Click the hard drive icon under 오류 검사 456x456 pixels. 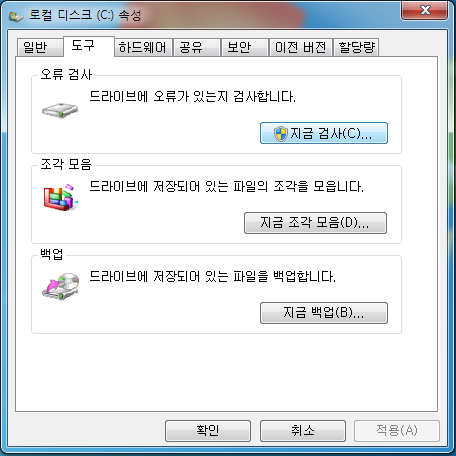[x=60, y=110]
